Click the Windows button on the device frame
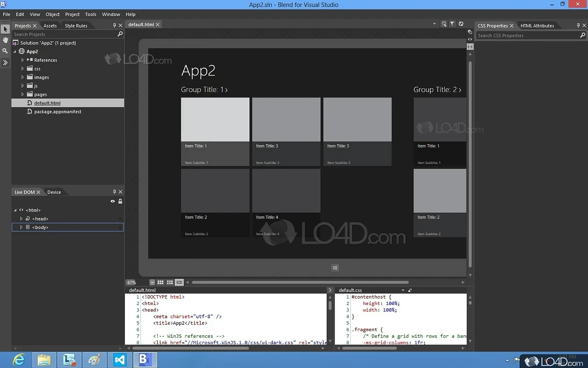Screen dimensions: 588x368 click(x=335, y=268)
